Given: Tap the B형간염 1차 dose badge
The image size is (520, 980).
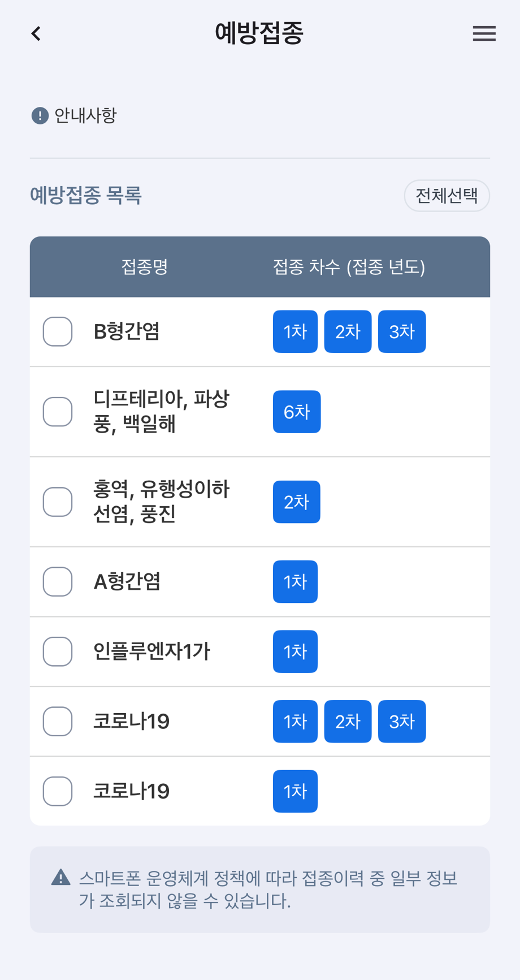Looking at the screenshot, I should coord(295,331).
